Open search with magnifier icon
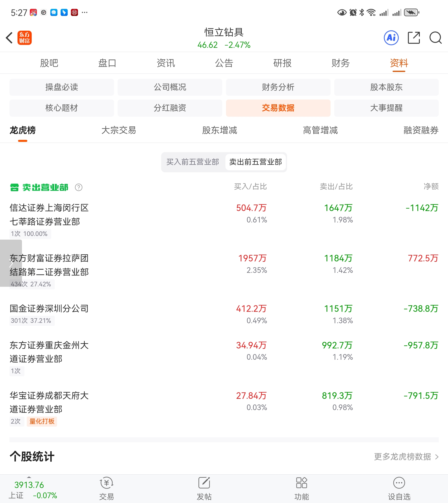The image size is (448, 503). [435, 38]
